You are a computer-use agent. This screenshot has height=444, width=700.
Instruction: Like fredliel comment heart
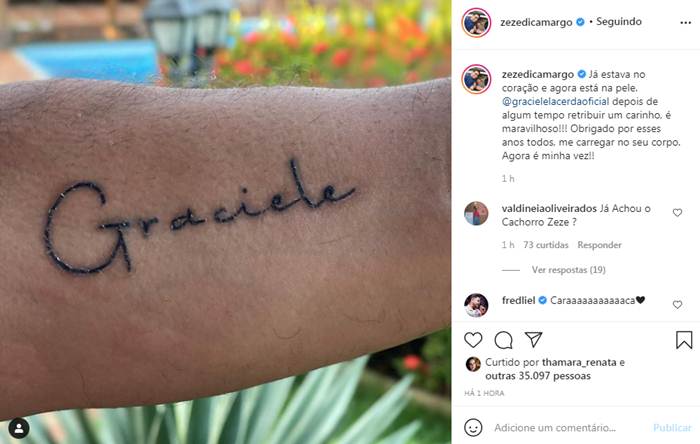tap(677, 305)
